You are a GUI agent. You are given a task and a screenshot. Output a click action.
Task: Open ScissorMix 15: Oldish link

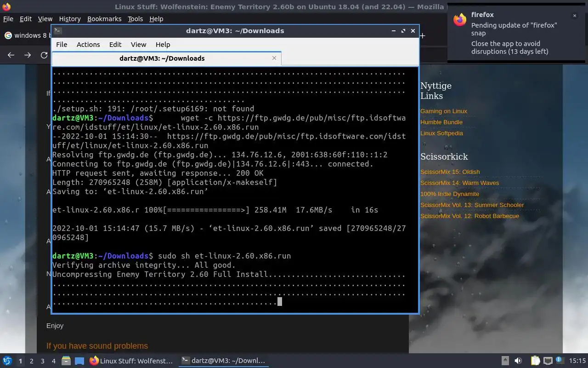[450, 172]
